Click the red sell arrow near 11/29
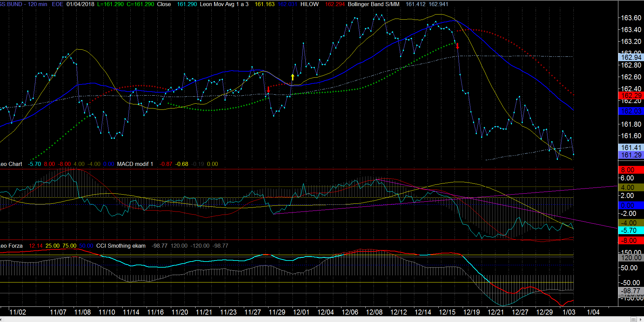The width and height of the screenshot is (644, 322). click(268, 90)
